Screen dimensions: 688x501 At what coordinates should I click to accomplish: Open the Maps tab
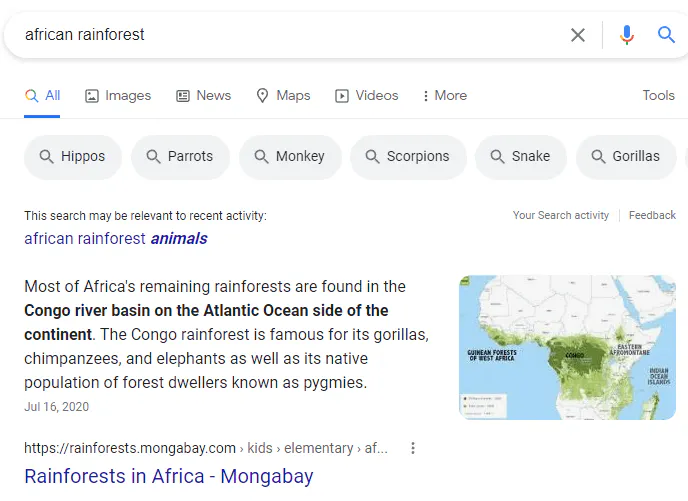point(283,95)
